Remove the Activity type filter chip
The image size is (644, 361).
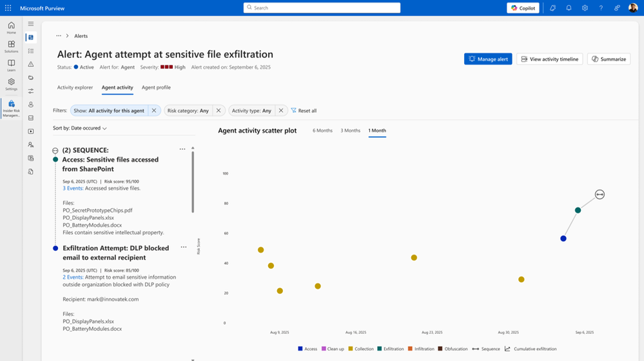tap(281, 110)
